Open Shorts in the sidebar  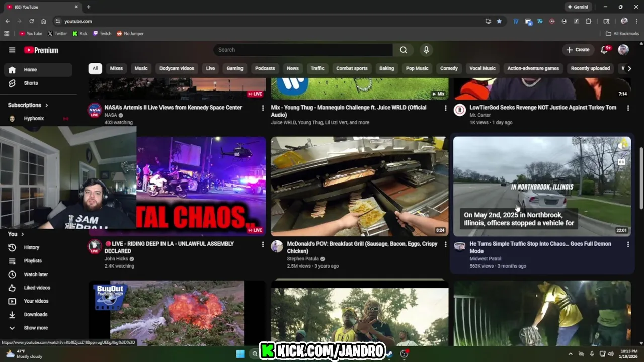click(38, 83)
